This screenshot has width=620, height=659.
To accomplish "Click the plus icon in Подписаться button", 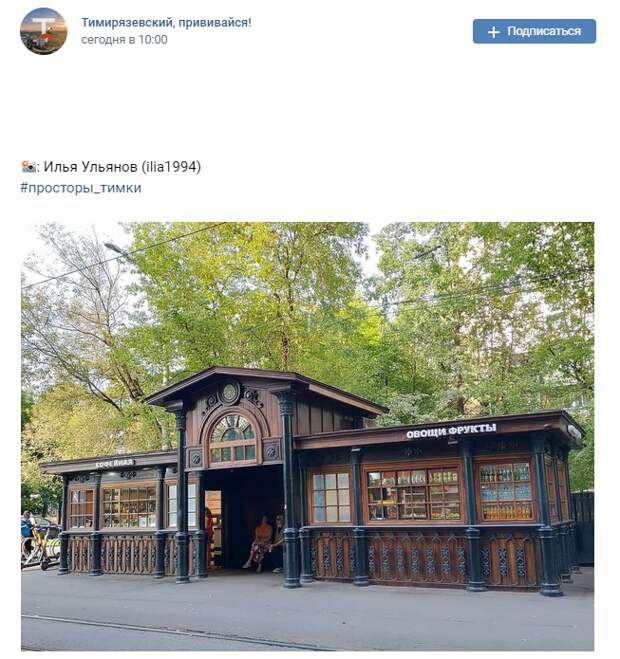I will point(493,32).
